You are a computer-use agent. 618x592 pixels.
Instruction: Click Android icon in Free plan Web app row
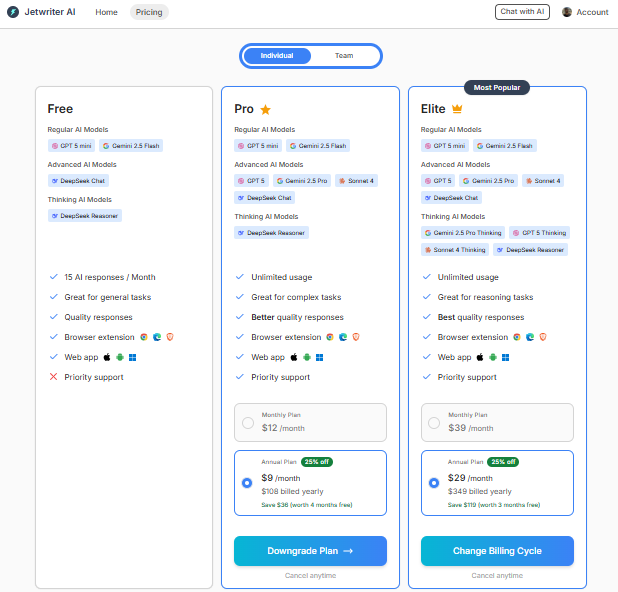(x=120, y=357)
